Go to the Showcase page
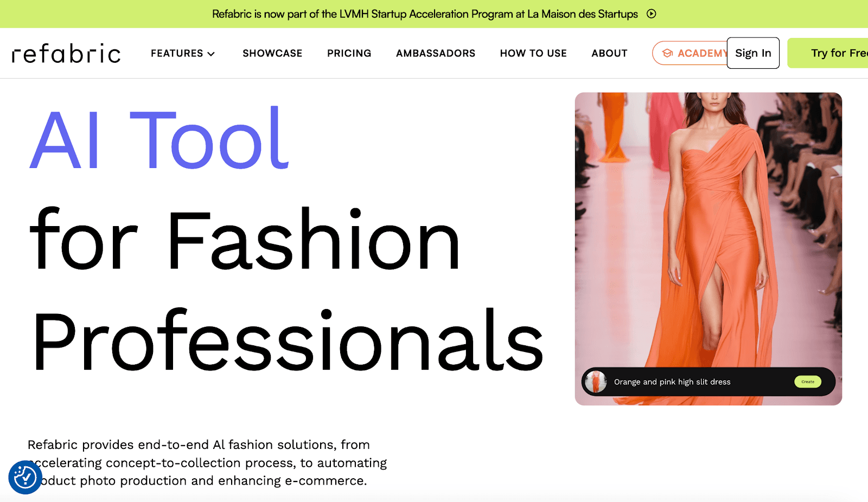 point(272,53)
